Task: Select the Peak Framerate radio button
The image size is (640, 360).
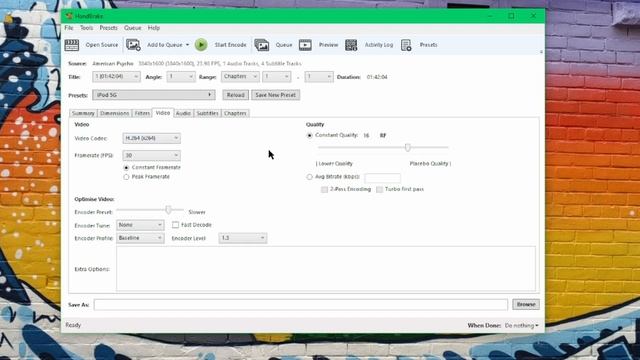Action: 126,177
